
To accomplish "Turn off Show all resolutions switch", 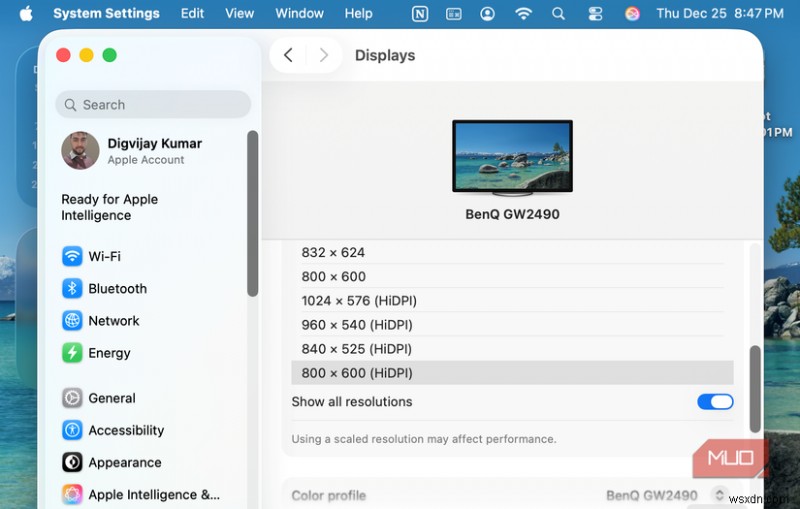I will 715,401.
